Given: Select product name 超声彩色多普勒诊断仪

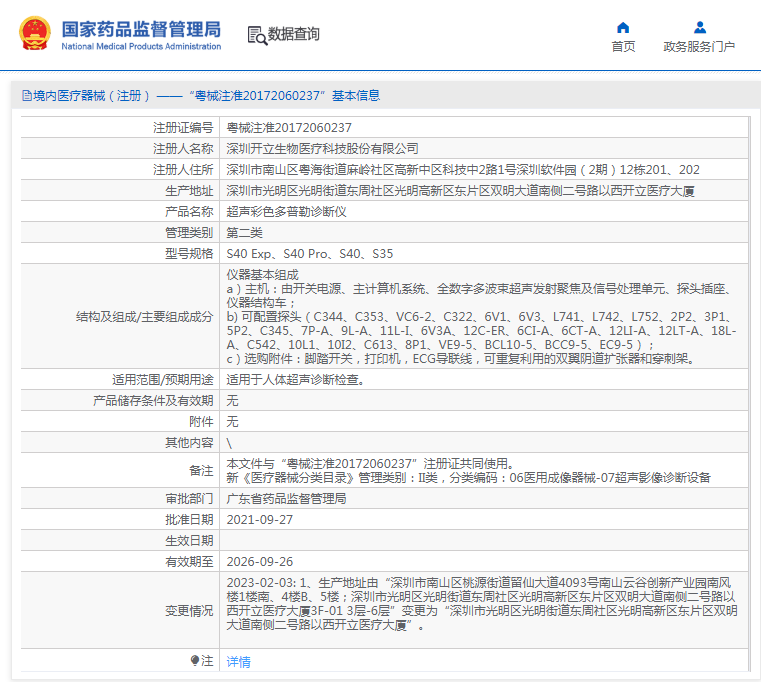Looking at the screenshot, I should pos(286,212).
